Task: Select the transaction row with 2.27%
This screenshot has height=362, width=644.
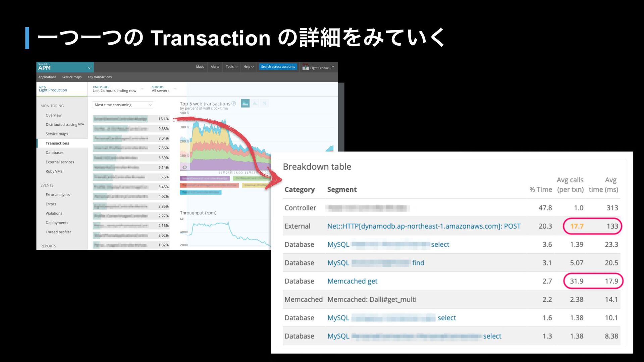Action: pos(131,216)
